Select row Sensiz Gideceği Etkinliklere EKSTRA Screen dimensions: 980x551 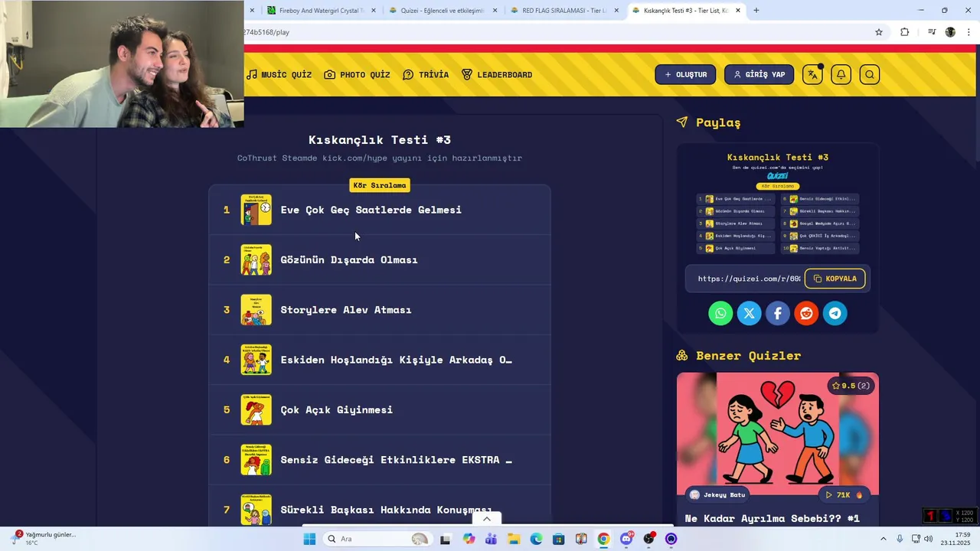click(x=380, y=460)
